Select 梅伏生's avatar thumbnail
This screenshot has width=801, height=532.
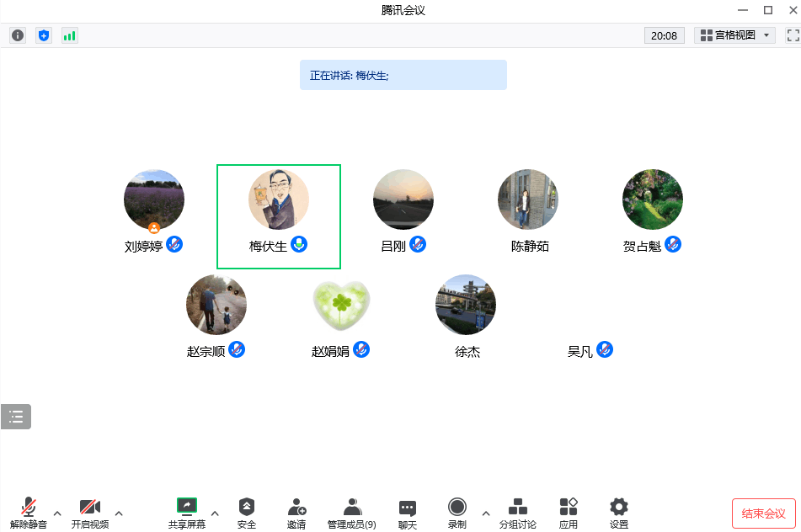point(279,200)
